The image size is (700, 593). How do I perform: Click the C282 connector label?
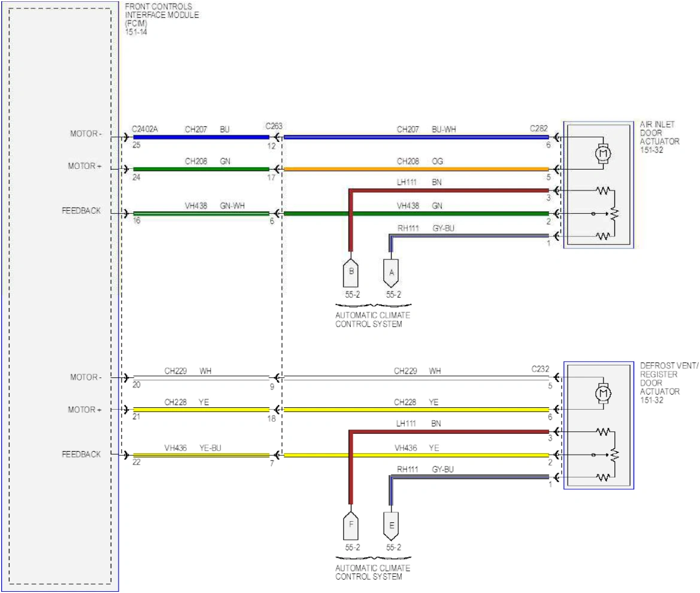538,128
